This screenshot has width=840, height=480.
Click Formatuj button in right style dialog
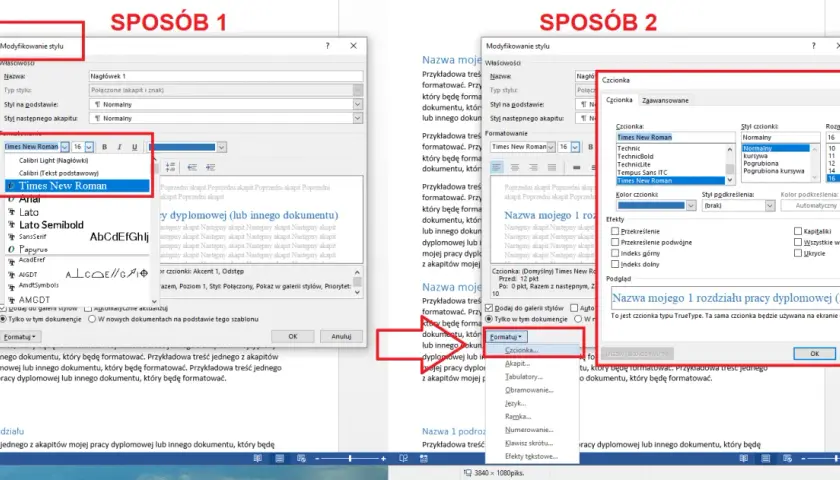(x=505, y=337)
